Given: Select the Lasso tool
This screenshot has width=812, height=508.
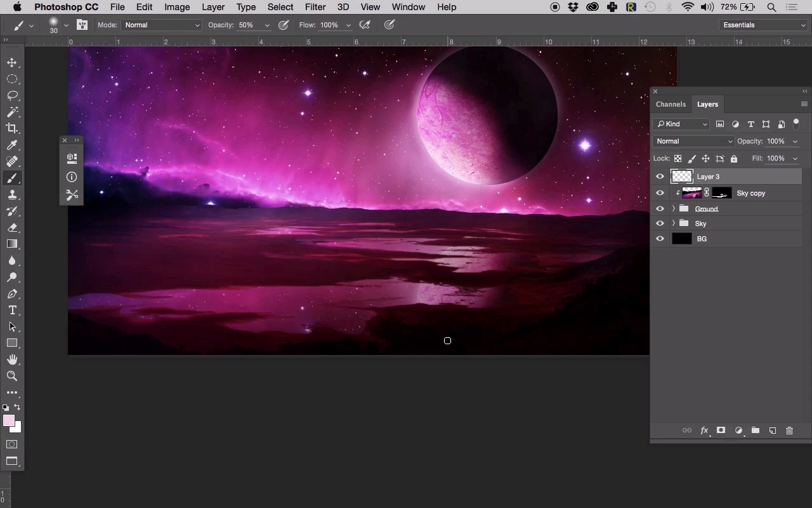Looking at the screenshot, I should tap(12, 95).
